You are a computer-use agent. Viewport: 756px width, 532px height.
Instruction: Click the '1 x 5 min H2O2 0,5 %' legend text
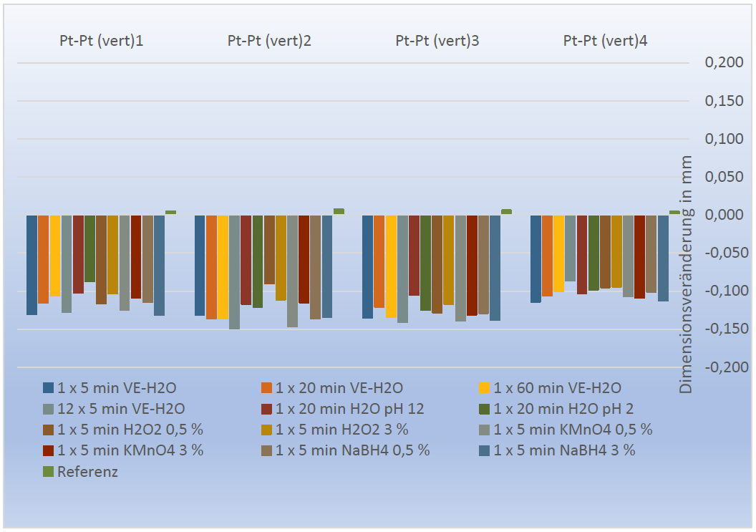(x=130, y=430)
